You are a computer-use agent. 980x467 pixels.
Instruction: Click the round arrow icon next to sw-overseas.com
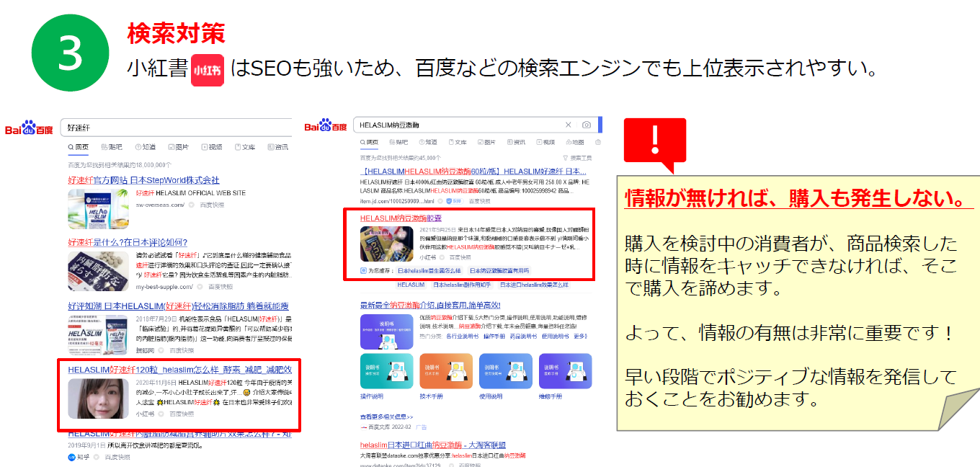tap(191, 205)
